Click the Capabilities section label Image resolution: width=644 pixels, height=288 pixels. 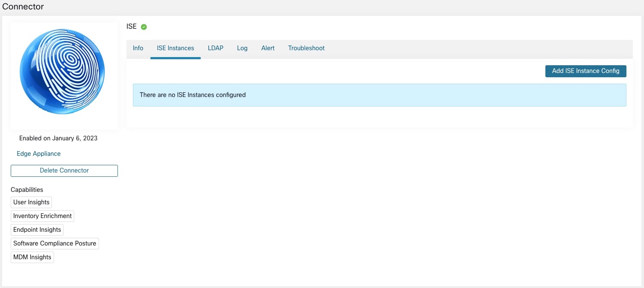[x=27, y=190]
